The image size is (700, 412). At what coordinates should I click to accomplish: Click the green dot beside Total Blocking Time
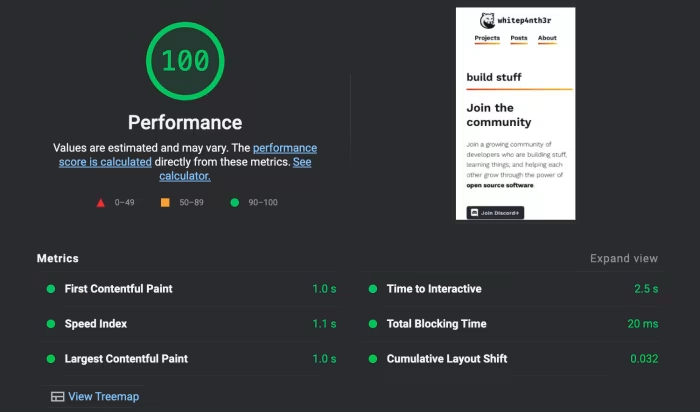tap(373, 324)
